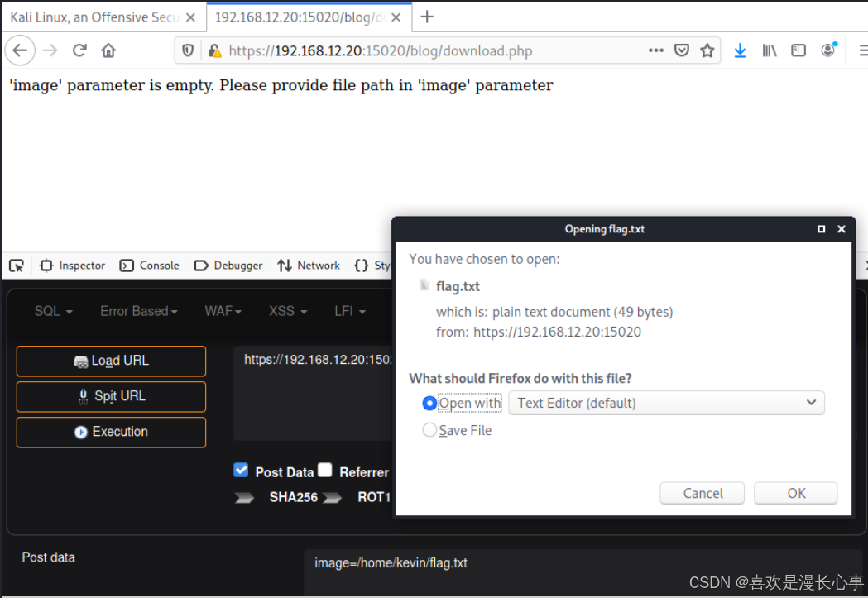This screenshot has width=868, height=598.
Task: Click the ROT1 encoding option
Action: pos(374,497)
